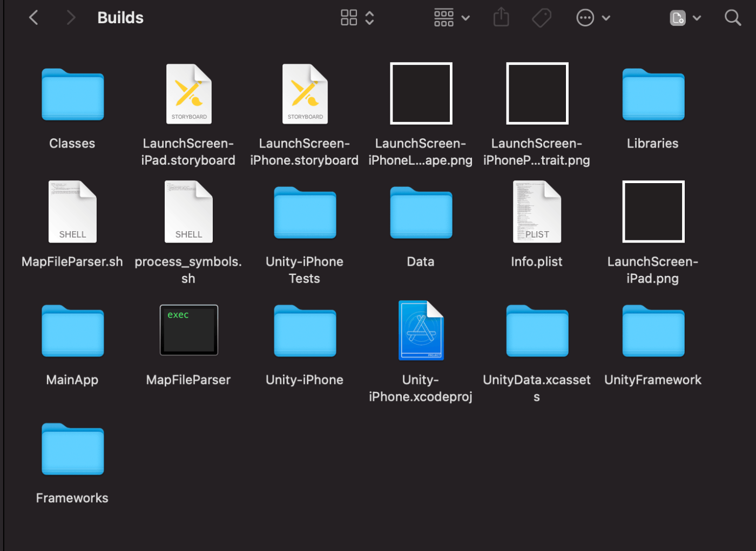This screenshot has width=756, height=551.
Task: Select Unity-iPhone.xcodeproj project icon
Action: point(421,330)
